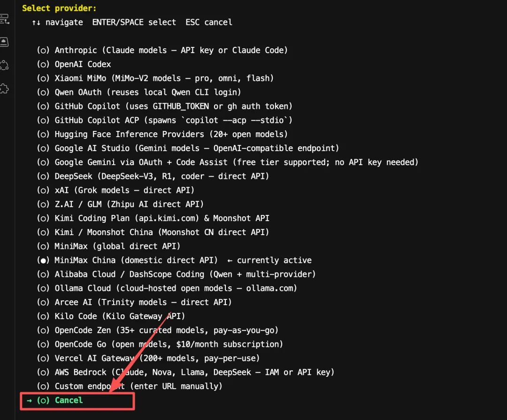Screen dimensions: 507x420
Task: Open the server connections sidebar icon
Action: [5, 19]
